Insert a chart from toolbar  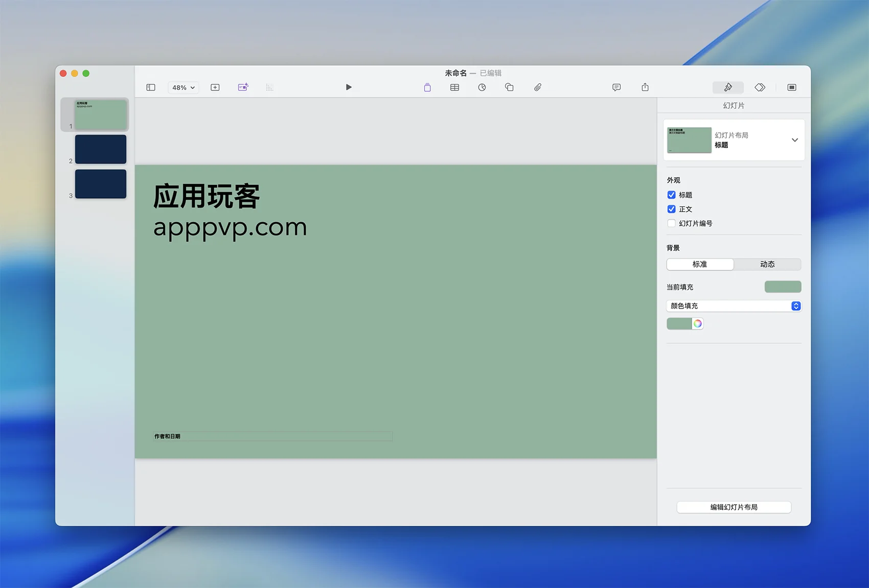coord(482,87)
